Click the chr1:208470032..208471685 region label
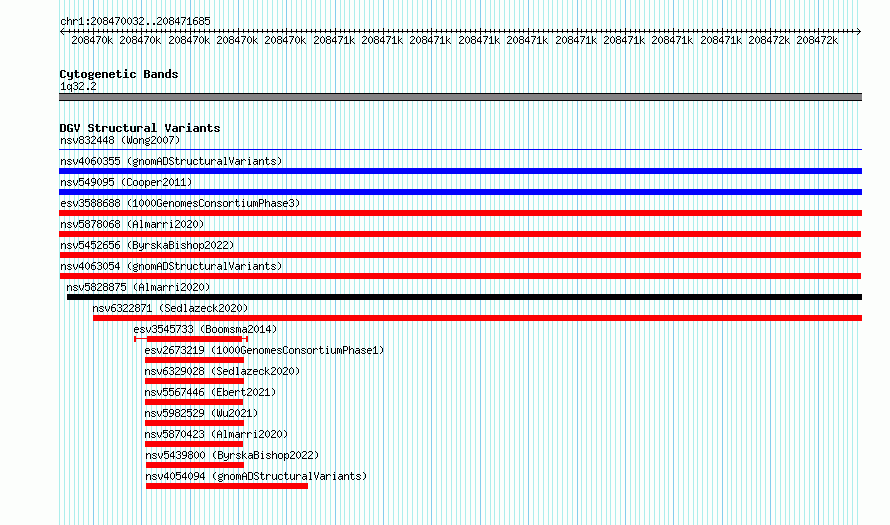The image size is (890, 525). 135,21
